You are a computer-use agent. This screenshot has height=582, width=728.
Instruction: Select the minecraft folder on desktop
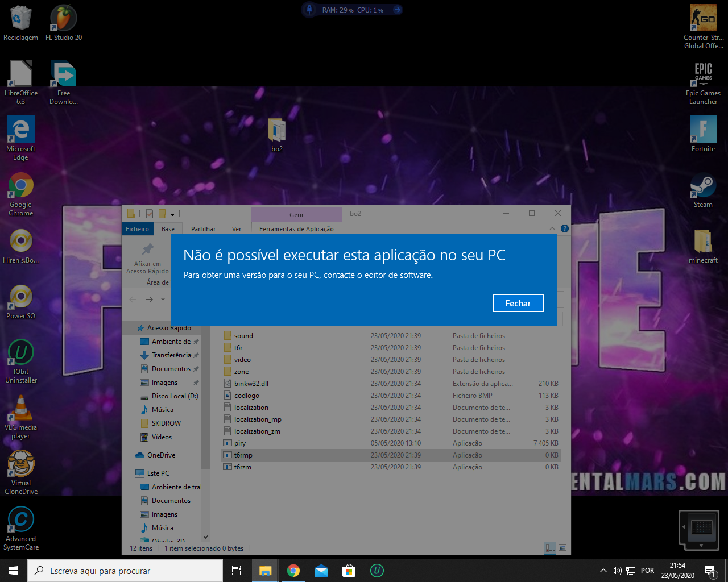pos(704,246)
